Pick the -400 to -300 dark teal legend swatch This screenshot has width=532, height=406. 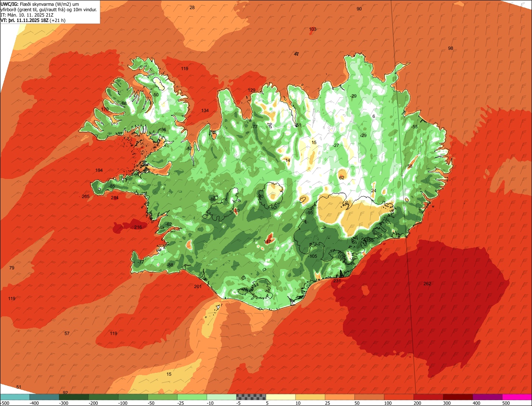click(44, 397)
